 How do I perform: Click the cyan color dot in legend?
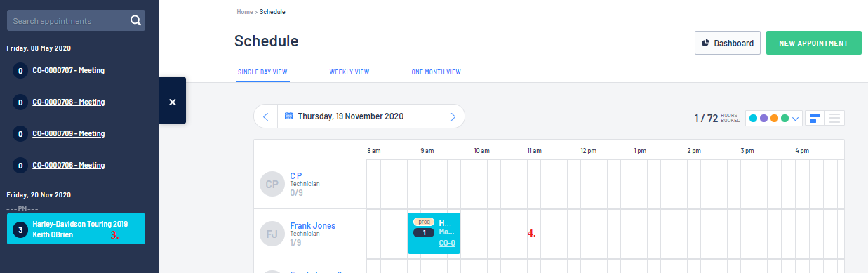(753, 119)
